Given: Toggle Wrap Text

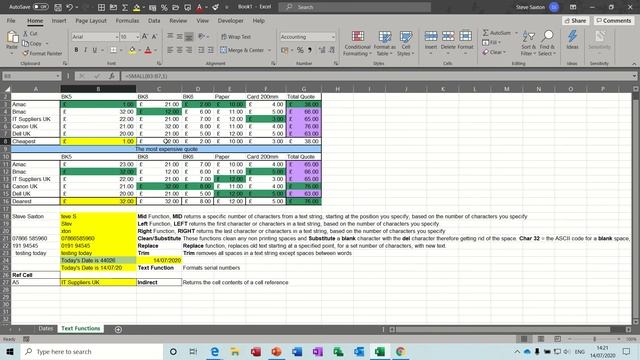Looking at the screenshot, I should (x=236, y=37).
